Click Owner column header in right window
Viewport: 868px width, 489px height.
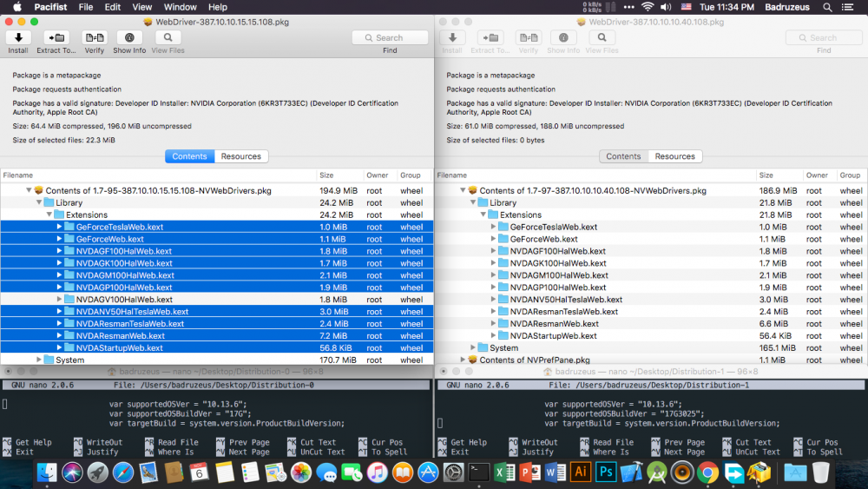818,175
